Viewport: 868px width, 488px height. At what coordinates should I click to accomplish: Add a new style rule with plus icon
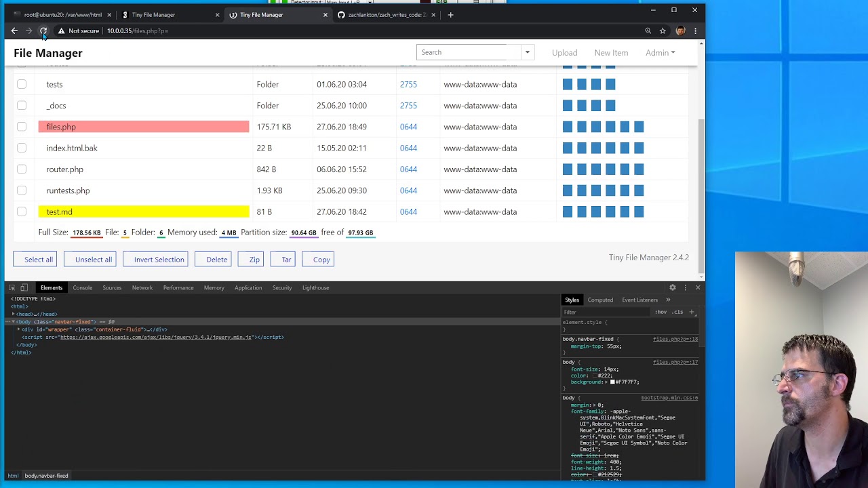pos(692,312)
